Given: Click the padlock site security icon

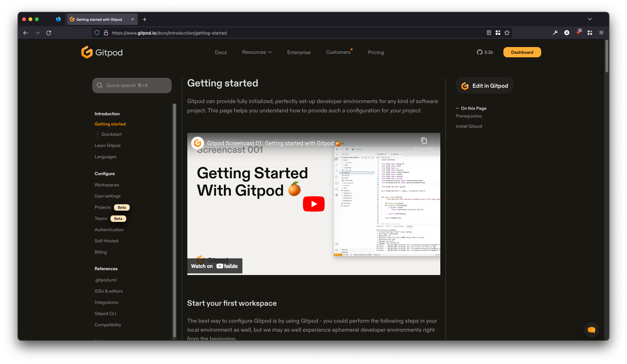Looking at the screenshot, I should tap(106, 33).
